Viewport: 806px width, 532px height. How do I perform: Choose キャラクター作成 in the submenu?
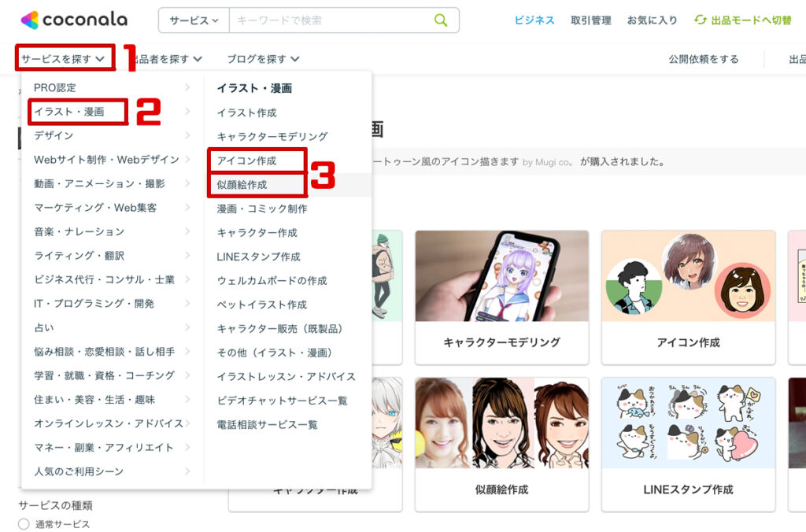257,233
